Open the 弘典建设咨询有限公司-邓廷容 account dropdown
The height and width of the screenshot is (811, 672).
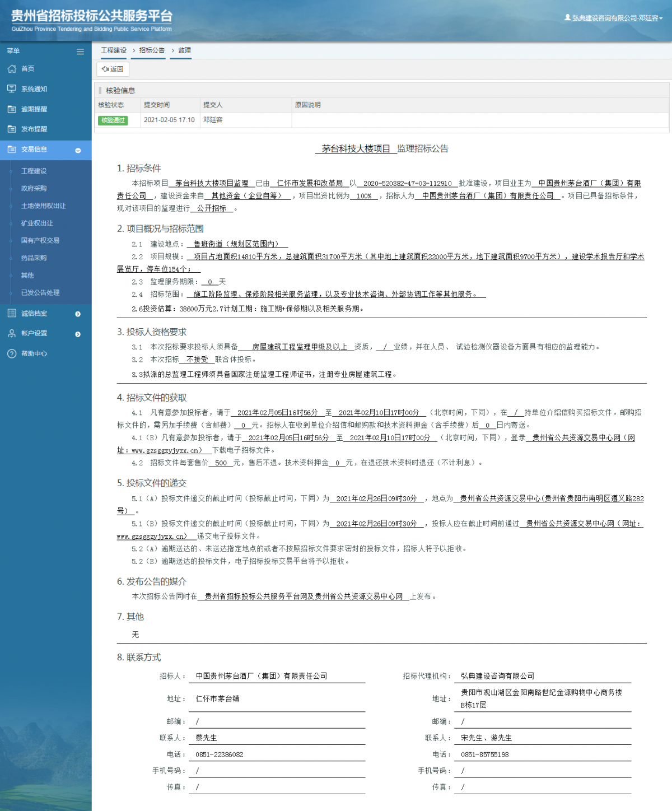tap(615, 17)
